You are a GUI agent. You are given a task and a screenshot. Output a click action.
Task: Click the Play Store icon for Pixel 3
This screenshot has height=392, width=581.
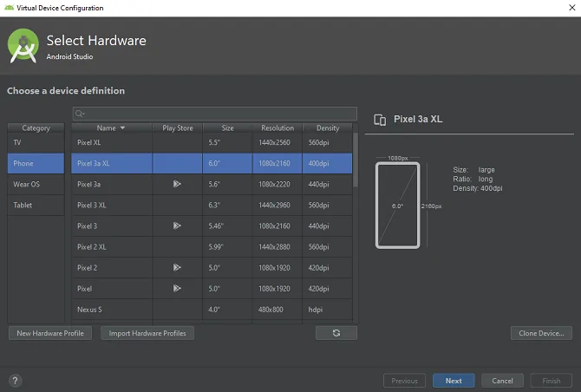click(177, 225)
